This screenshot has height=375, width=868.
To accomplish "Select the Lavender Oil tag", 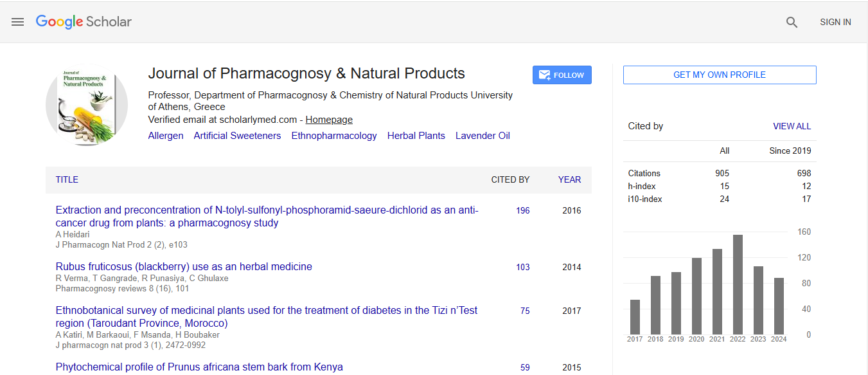I will 483,136.
